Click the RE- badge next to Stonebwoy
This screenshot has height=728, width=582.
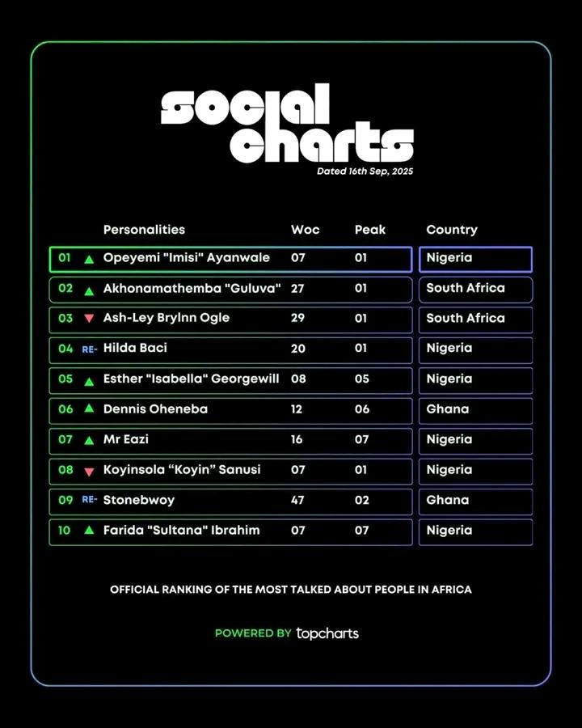[x=89, y=500]
